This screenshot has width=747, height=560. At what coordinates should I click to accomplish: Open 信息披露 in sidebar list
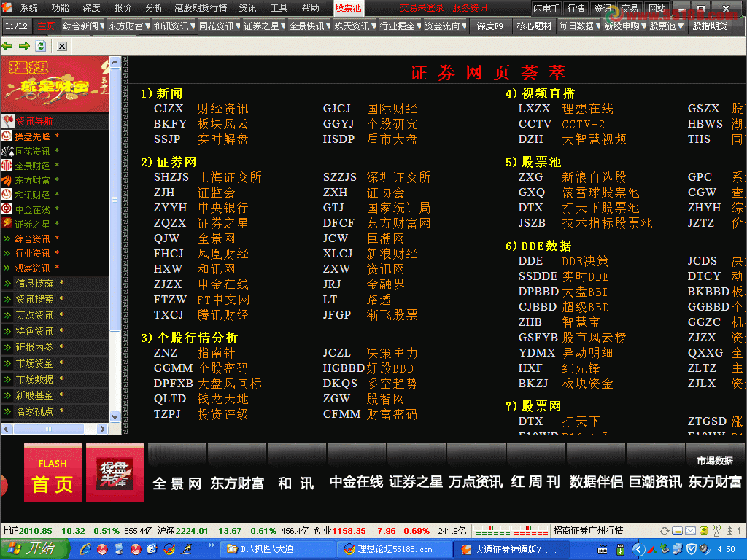(x=34, y=283)
